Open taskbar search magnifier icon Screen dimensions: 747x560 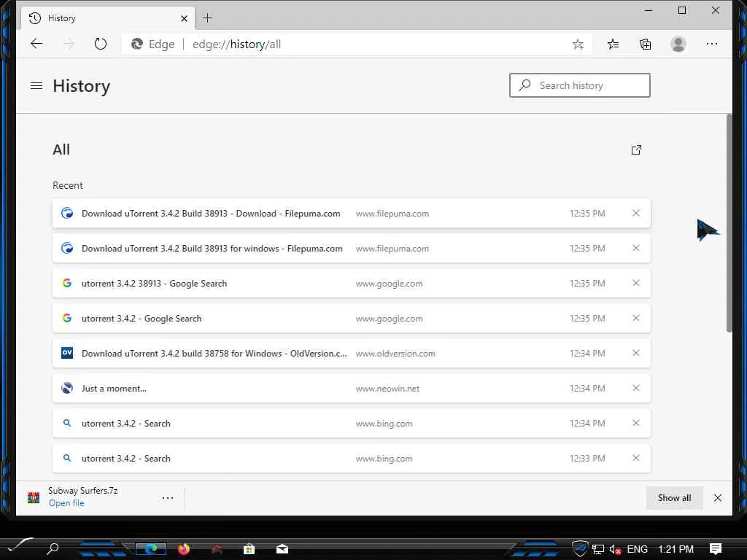pyautogui.click(x=53, y=548)
